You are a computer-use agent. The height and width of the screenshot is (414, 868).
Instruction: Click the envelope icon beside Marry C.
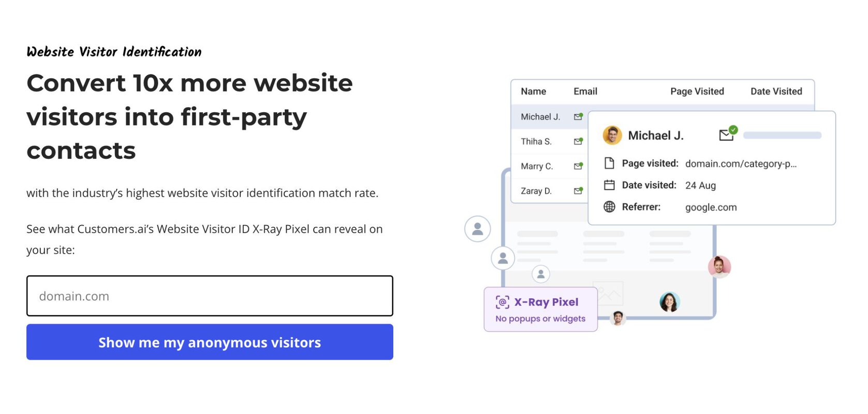pyautogui.click(x=578, y=166)
